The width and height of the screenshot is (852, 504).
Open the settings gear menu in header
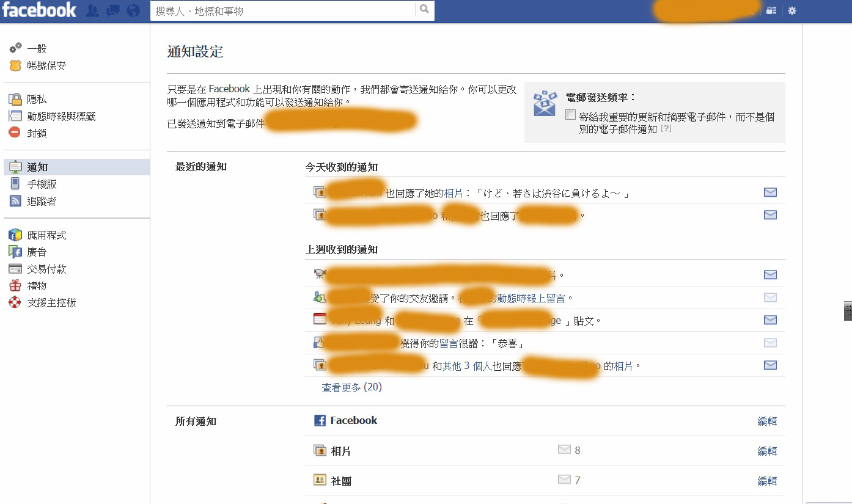pos(792,10)
